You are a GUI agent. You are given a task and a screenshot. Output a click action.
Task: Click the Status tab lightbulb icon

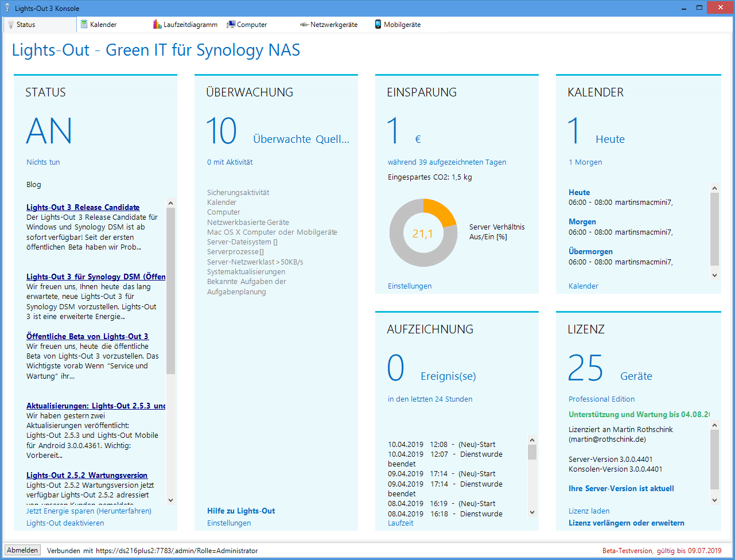tap(10, 25)
